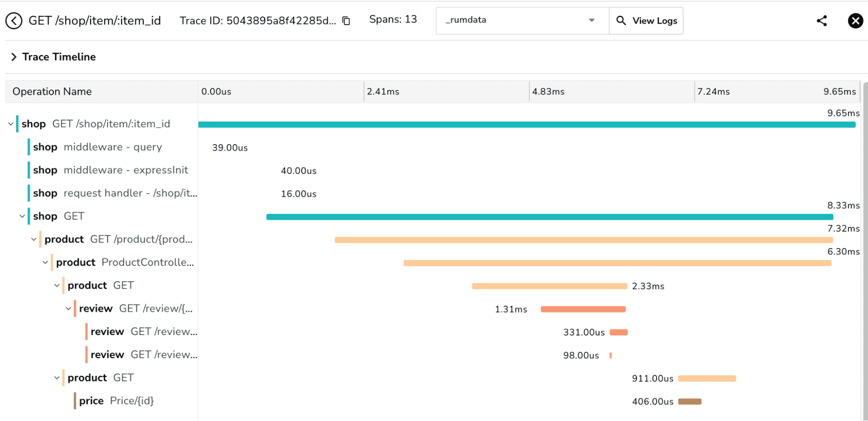868x421 pixels.
Task: Collapse the shop GET span
Action: (22, 216)
